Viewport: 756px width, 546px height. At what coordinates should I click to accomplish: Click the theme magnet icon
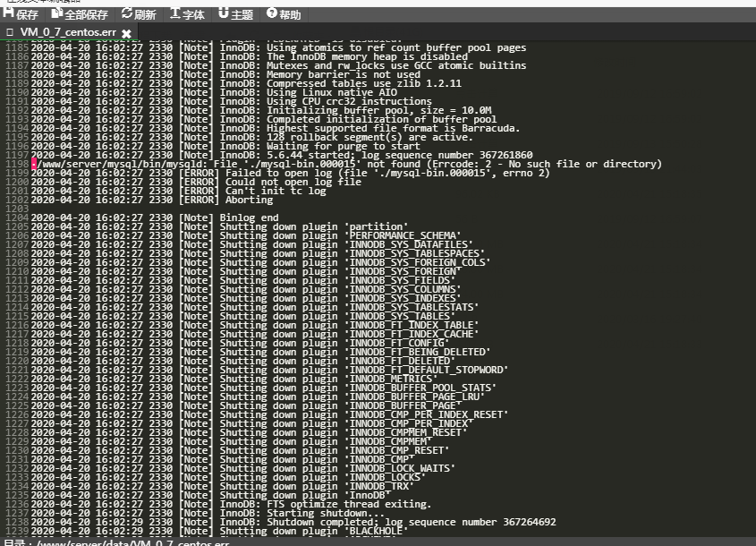(224, 13)
